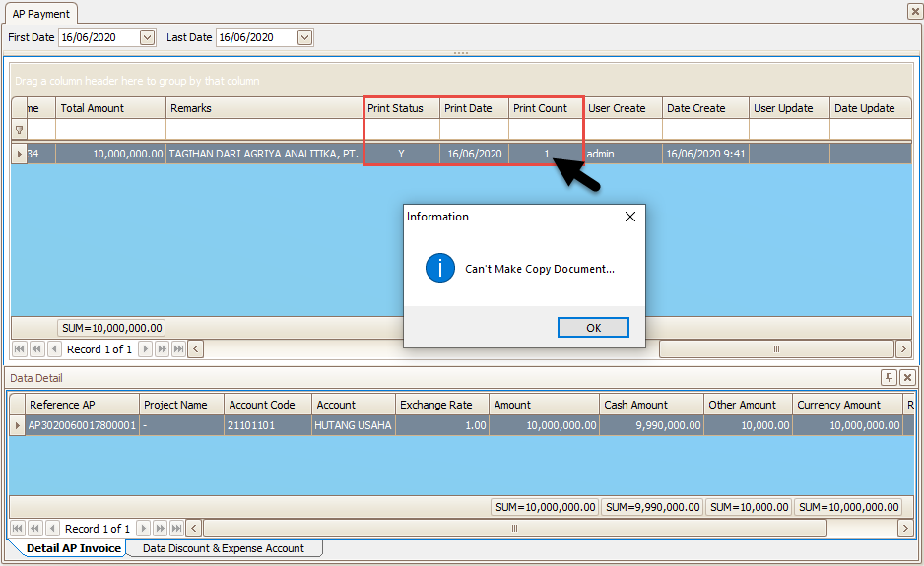Click the Print Count column header

(x=546, y=108)
